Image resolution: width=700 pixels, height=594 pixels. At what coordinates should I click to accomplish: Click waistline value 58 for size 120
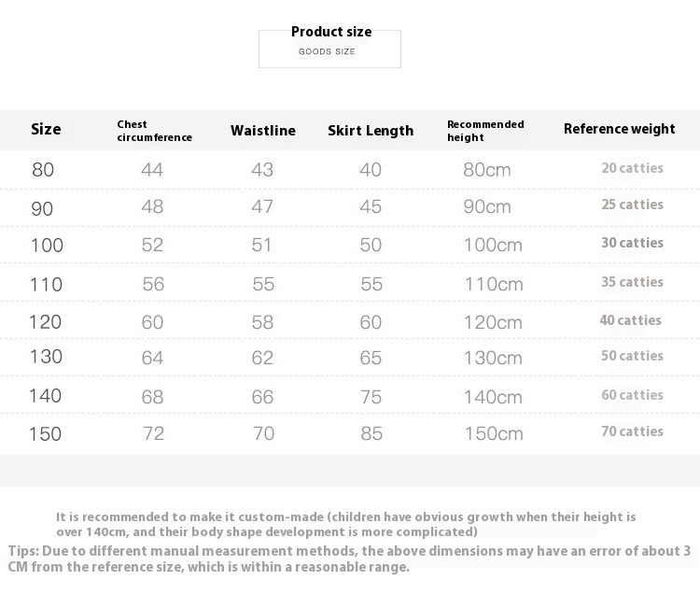coord(262,322)
